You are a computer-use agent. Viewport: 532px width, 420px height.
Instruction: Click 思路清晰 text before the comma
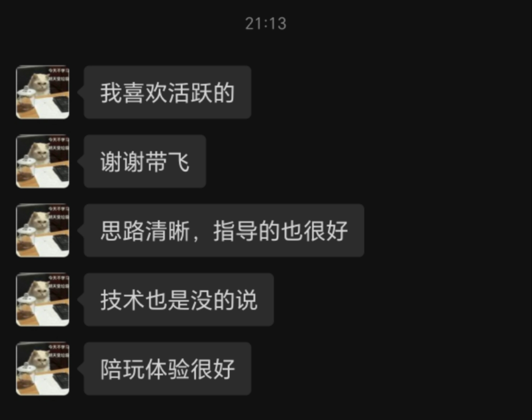145,231
